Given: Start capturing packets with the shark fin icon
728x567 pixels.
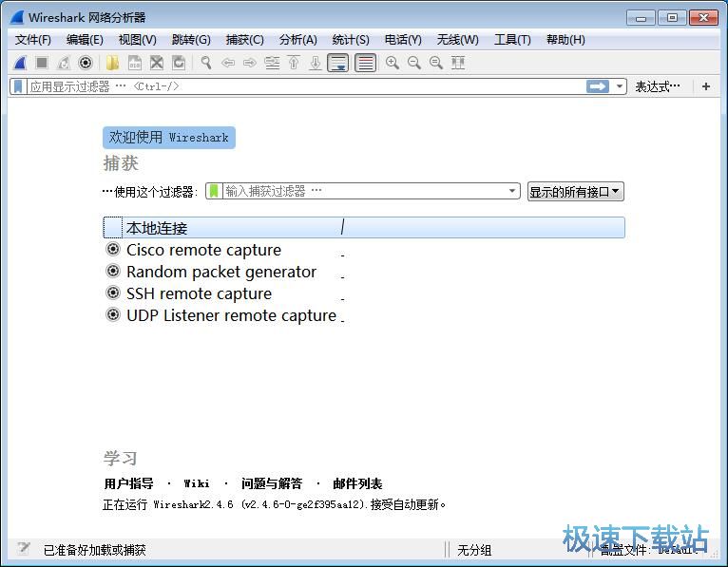Looking at the screenshot, I should [20, 63].
